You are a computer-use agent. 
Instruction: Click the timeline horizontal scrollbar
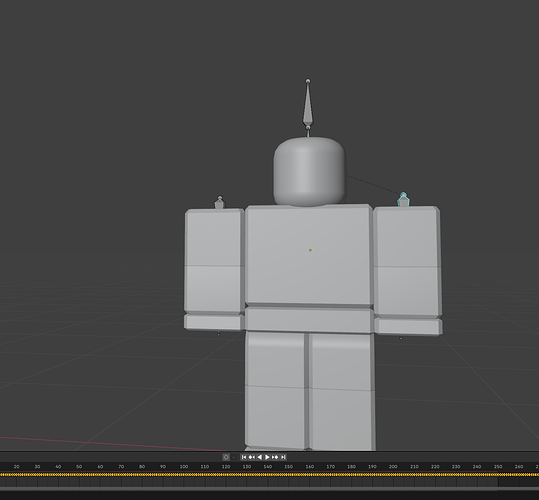click(x=270, y=489)
